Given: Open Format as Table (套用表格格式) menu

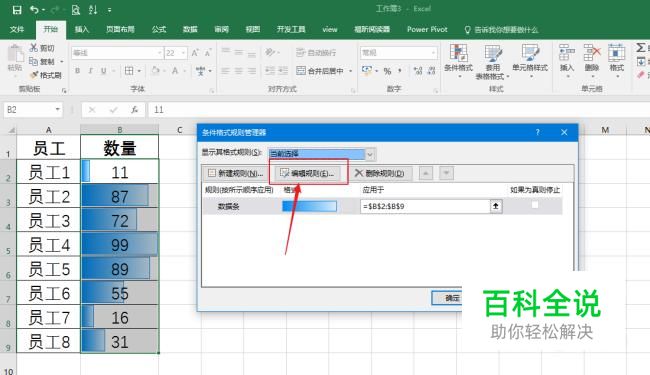Looking at the screenshot, I should coord(492,62).
